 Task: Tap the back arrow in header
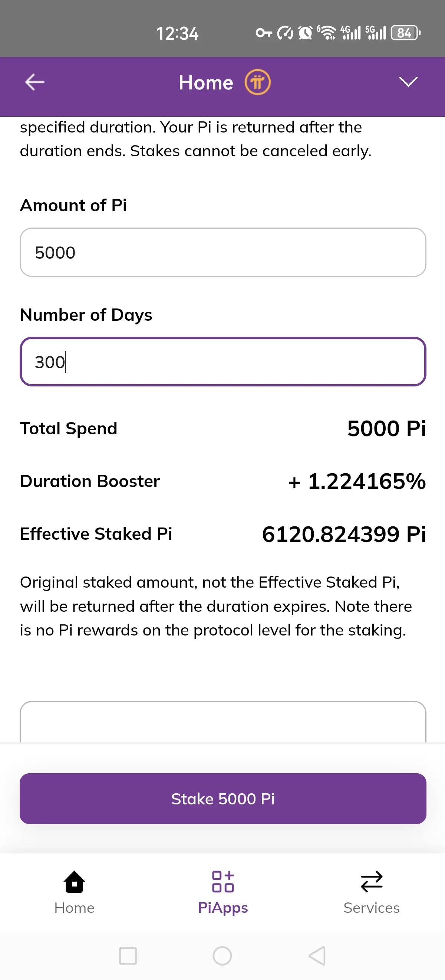[34, 82]
